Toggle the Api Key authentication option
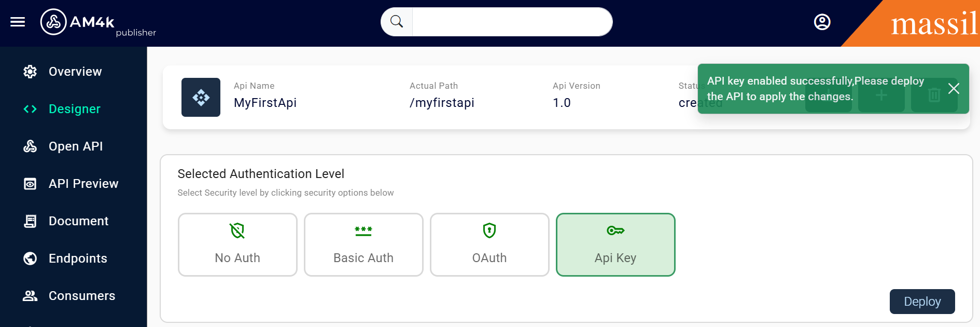 click(x=615, y=244)
